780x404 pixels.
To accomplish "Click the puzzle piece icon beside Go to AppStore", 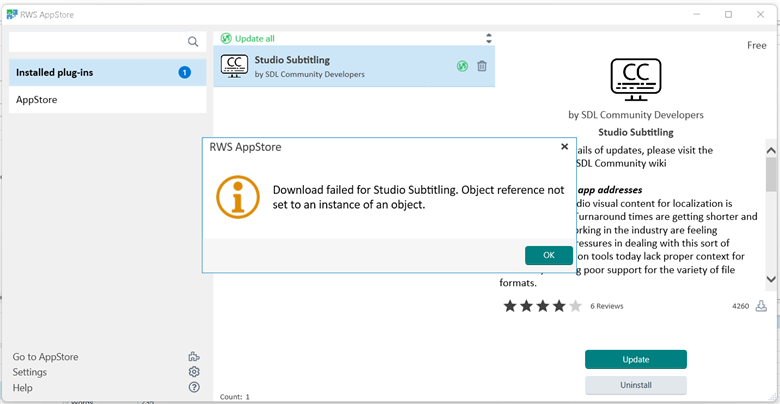I will (194, 357).
